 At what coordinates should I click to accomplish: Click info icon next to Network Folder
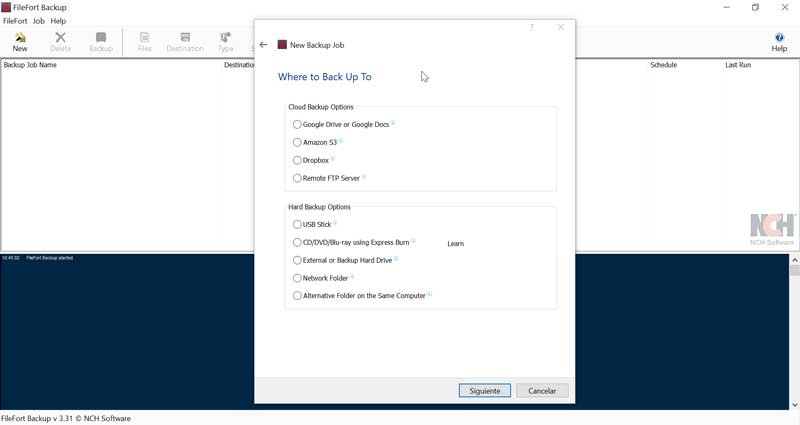click(x=352, y=277)
